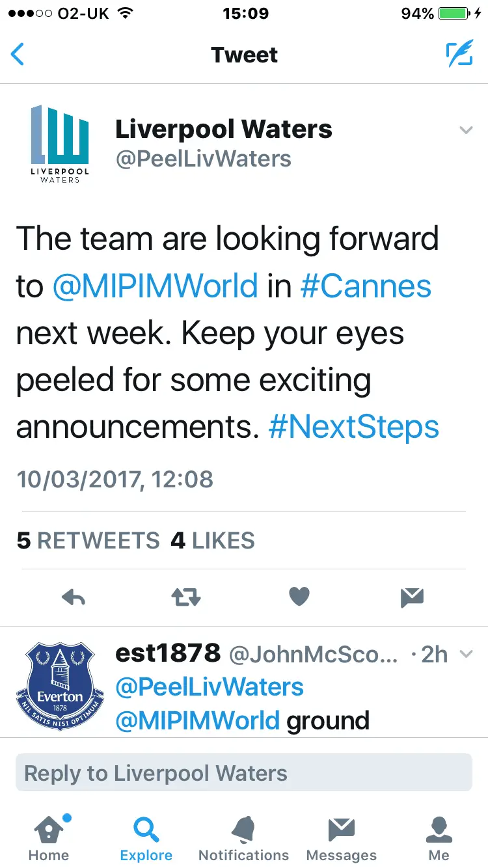Open the @MIPIMWorld mention in tweet
Image resolution: width=488 pixels, height=868 pixels.
tap(155, 286)
